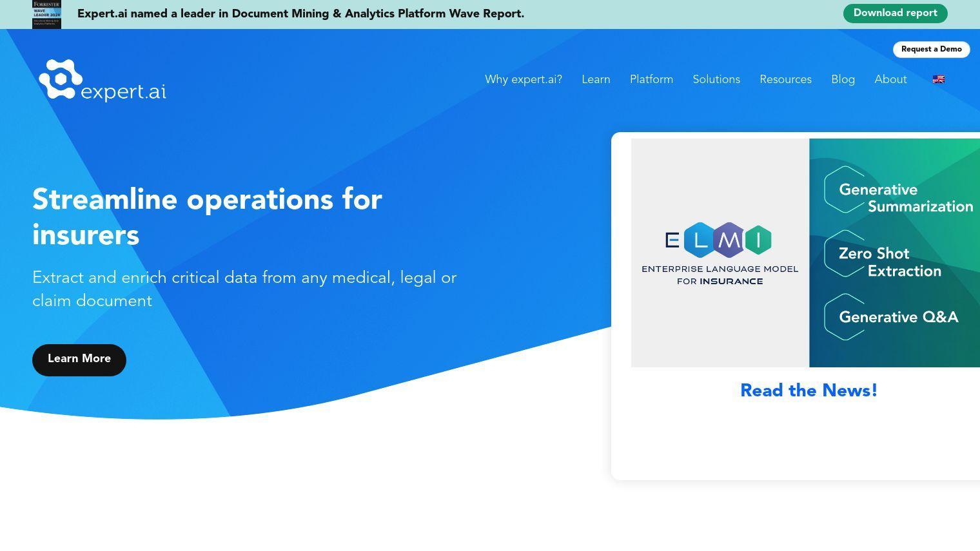Click the Learn More button
The height and width of the screenshot is (551, 980).
coord(79,360)
